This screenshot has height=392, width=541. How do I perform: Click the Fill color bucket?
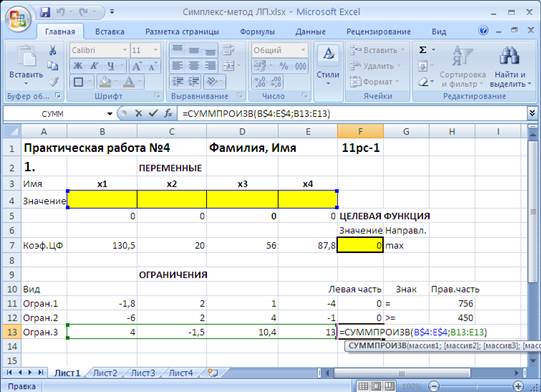click(x=105, y=82)
